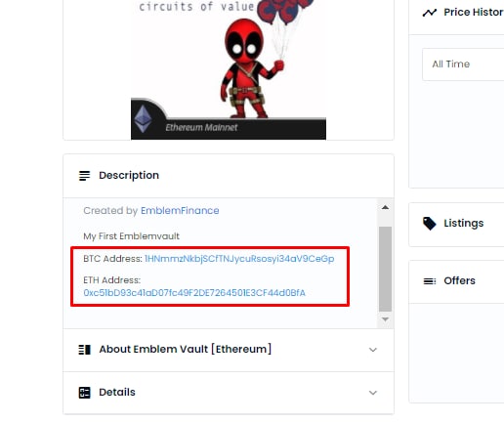This screenshot has width=504, height=423.
Task: Click the Deadpool NFT image
Action: coord(229,69)
